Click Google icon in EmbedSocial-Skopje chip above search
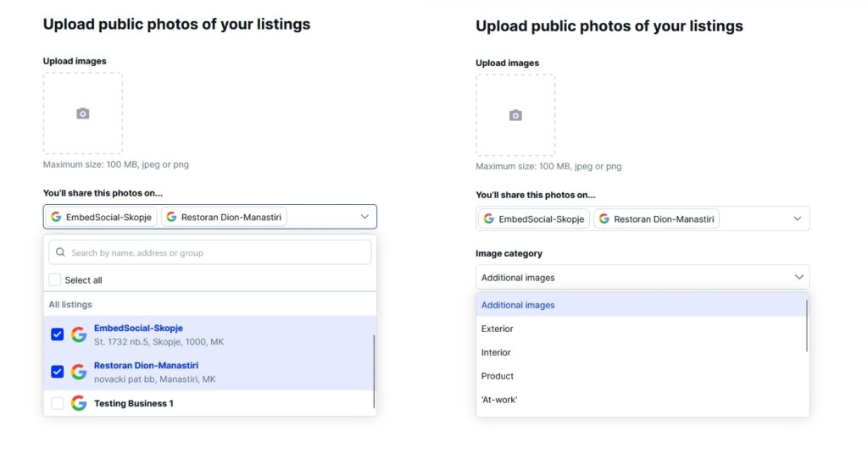868x470 pixels. (x=56, y=217)
